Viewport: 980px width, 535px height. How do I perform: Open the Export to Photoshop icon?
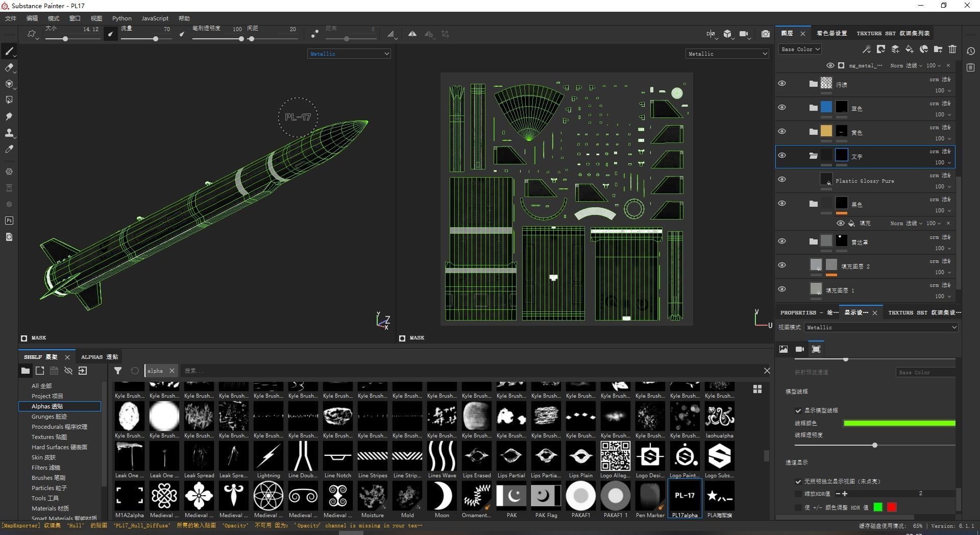[x=9, y=221]
